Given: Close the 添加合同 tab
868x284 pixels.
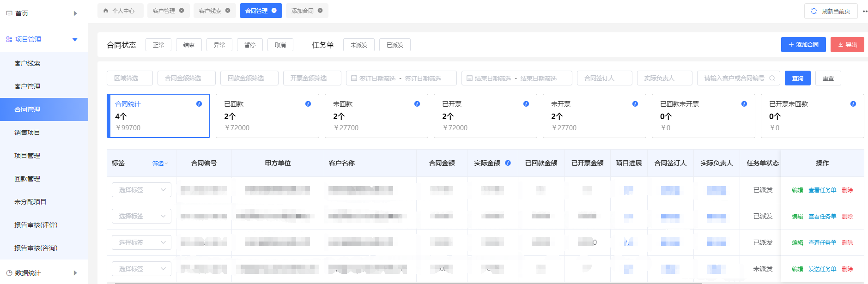Looking at the screenshot, I should tap(320, 11).
